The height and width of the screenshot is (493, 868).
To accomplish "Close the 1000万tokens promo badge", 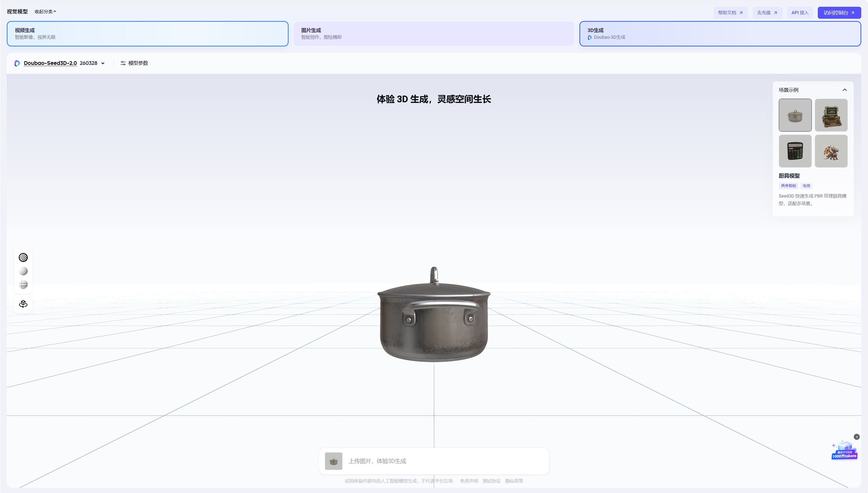I will click(857, 437).
